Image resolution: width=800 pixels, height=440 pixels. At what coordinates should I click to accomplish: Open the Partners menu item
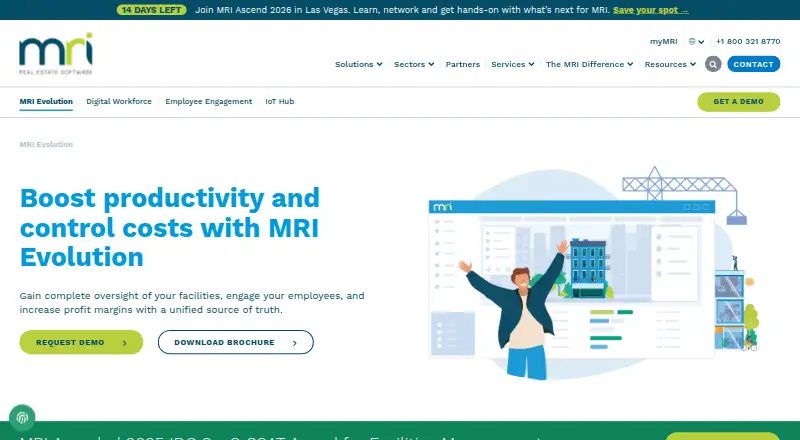click(x=463, y=64)
